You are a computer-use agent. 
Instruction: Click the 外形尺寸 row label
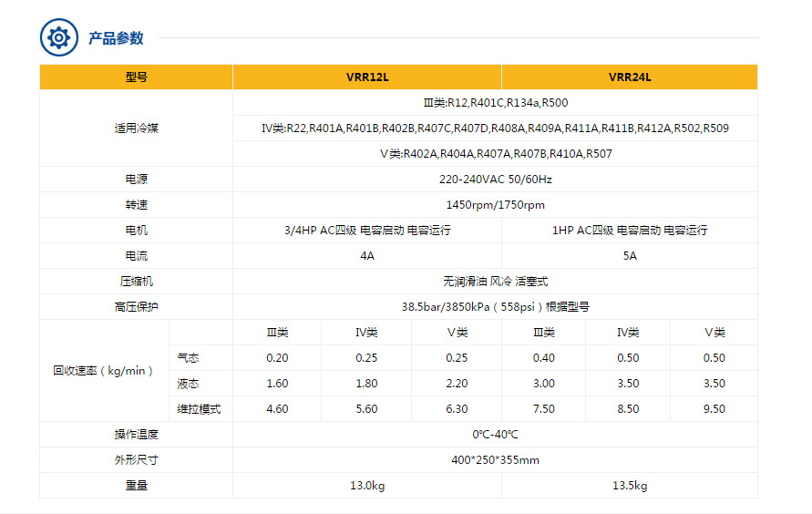[136, 460]
